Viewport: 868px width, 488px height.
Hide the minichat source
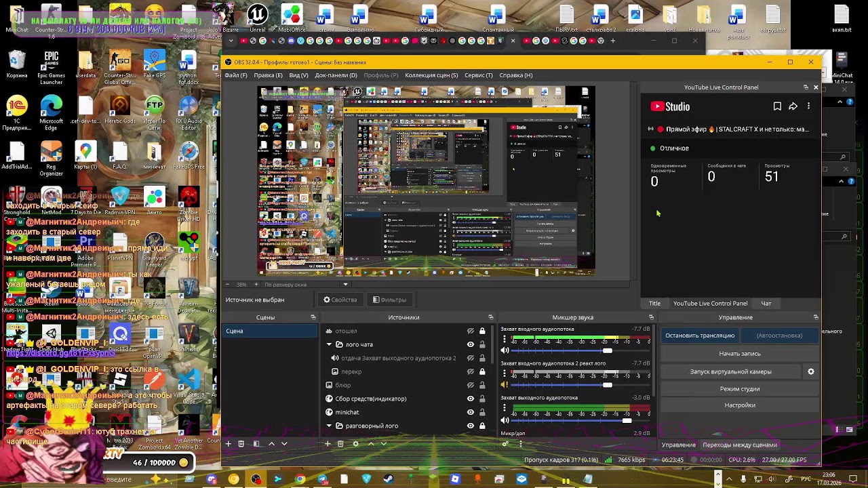click(471, 412)
